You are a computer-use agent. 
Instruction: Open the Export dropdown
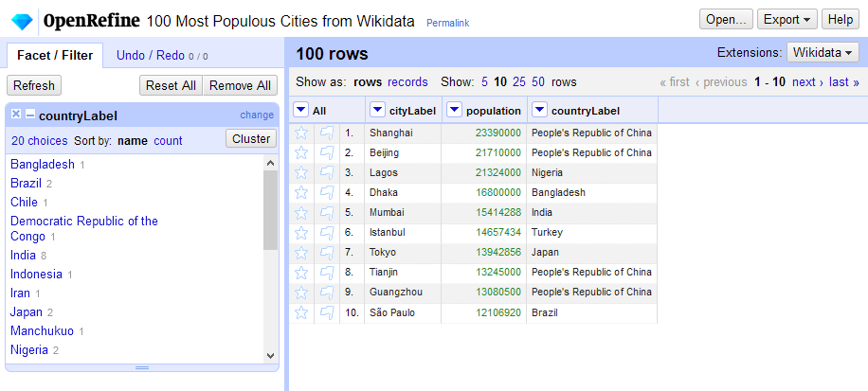(x=787, y=19)
